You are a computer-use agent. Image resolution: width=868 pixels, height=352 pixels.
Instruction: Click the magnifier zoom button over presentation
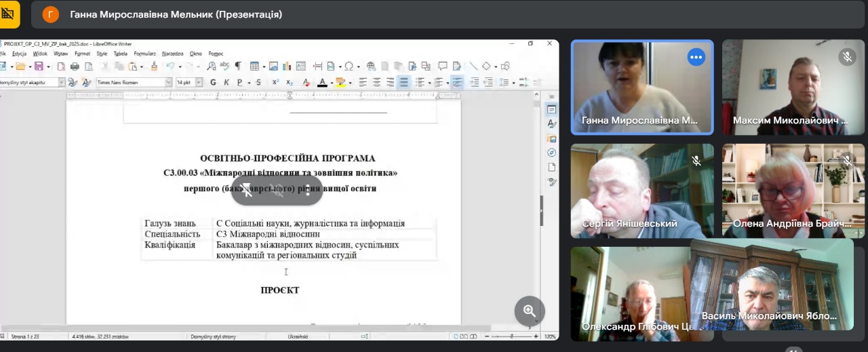click(530, 311)
